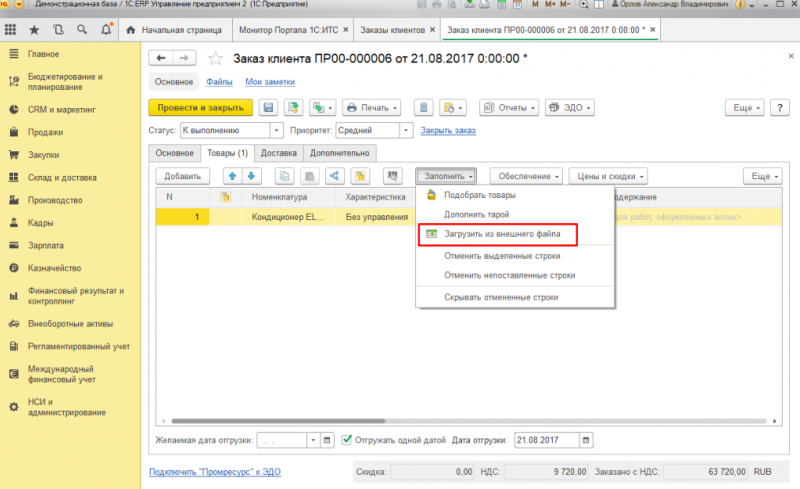Image resolution: width=800 pixels, height=489 pixels.
Task: Open the table toolbar Еще button
Action: point(763,176)
